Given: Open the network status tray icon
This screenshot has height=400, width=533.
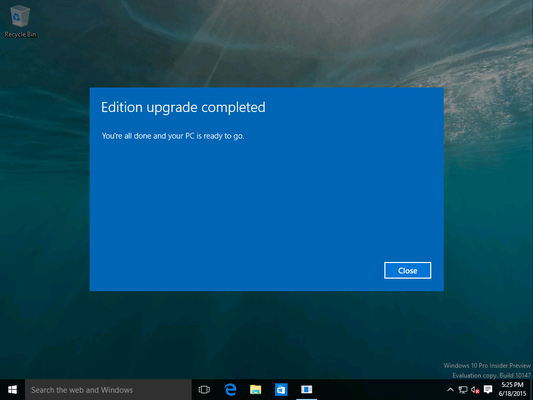Looking at the screenshot, I should [463, 390].
